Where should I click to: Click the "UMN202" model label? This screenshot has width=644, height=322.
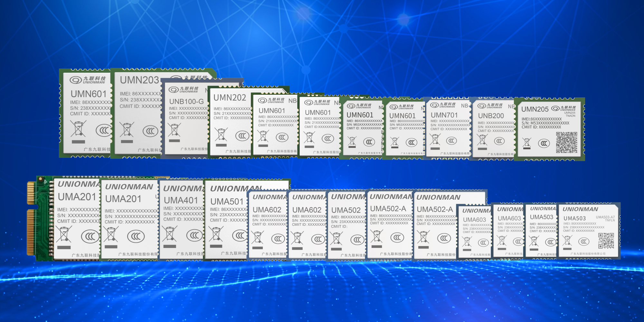click(230, 98)
